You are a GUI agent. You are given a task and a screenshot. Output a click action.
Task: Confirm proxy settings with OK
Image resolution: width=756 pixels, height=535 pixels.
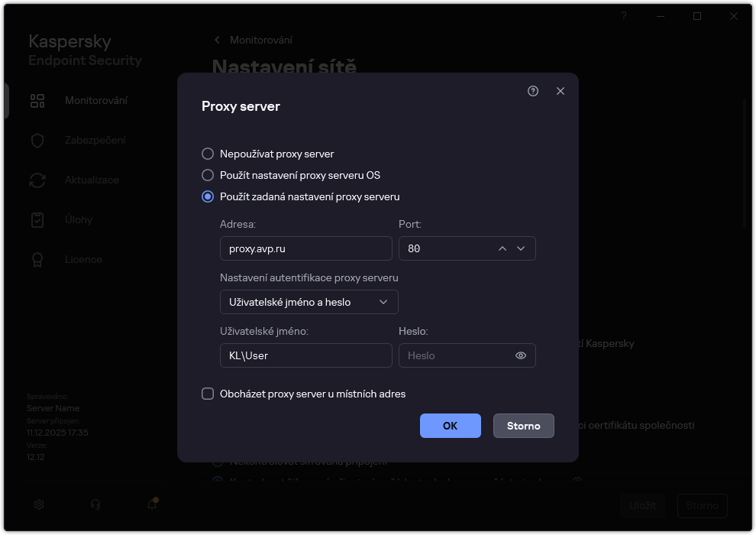[x=450, y=426]
